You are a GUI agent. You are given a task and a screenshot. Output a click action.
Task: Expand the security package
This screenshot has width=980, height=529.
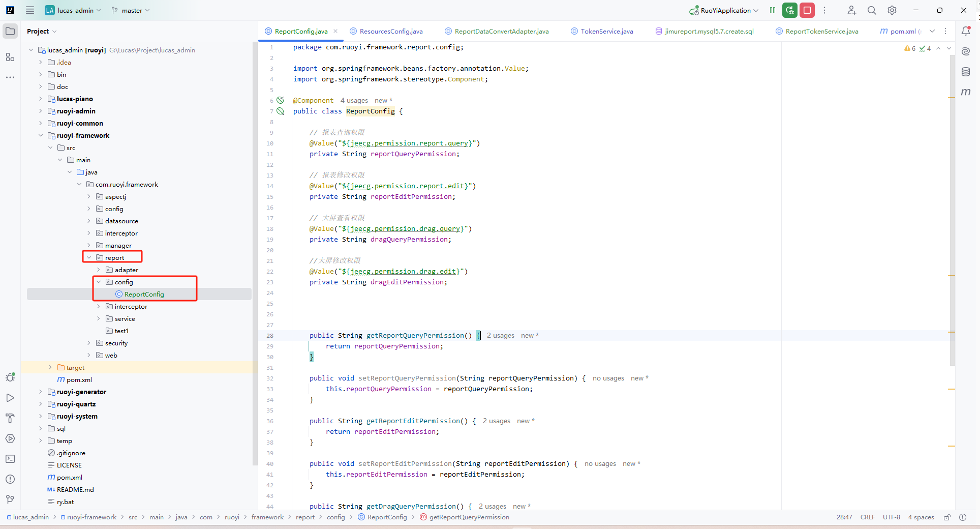pos(89,343)
